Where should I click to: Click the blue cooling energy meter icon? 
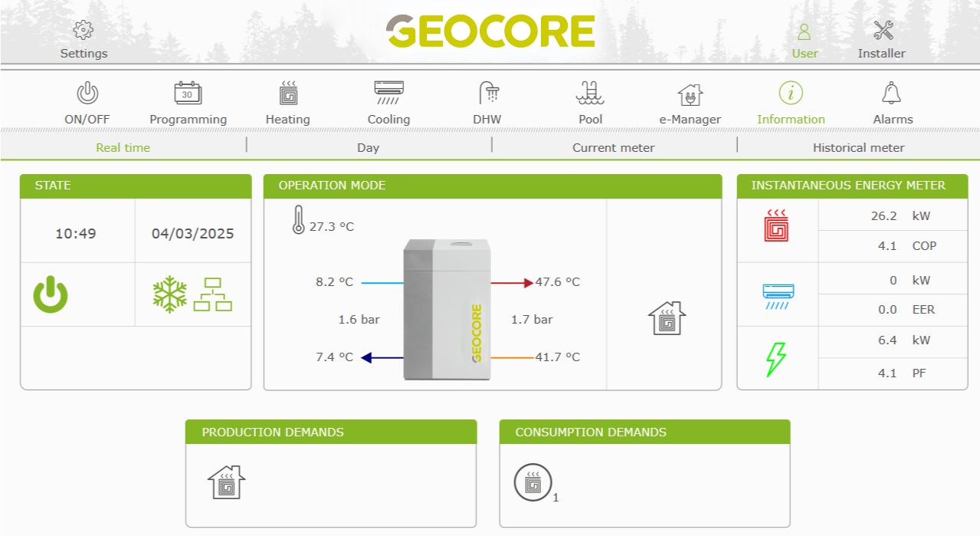click(x=778, y=296)
